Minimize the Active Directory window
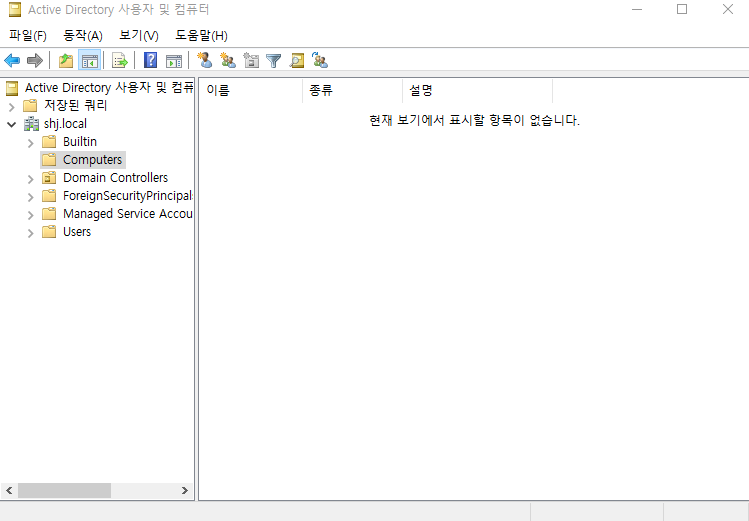 pyautogui.click(x=637, y=10)
